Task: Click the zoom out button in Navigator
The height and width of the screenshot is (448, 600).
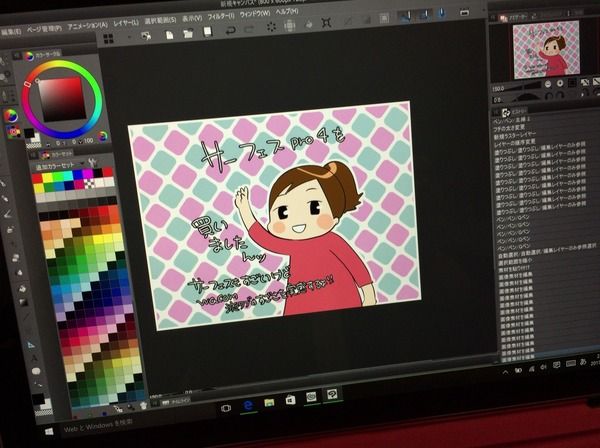Action: 548,84
